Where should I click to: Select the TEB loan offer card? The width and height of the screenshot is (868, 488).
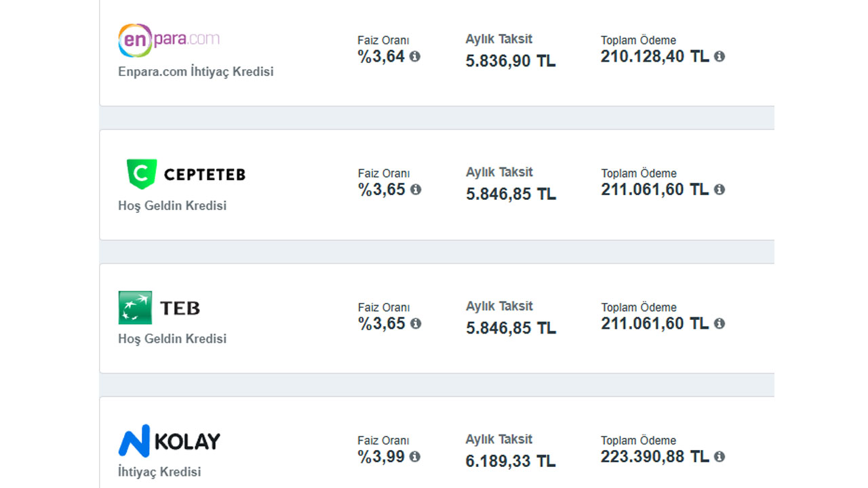point(437,319)
